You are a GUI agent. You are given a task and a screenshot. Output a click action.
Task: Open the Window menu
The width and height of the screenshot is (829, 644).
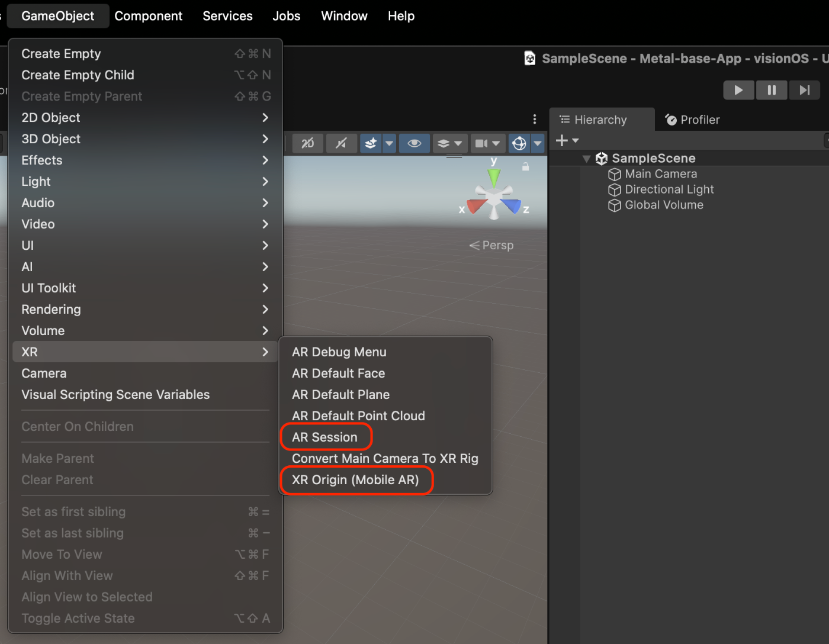tap(344, 16)
